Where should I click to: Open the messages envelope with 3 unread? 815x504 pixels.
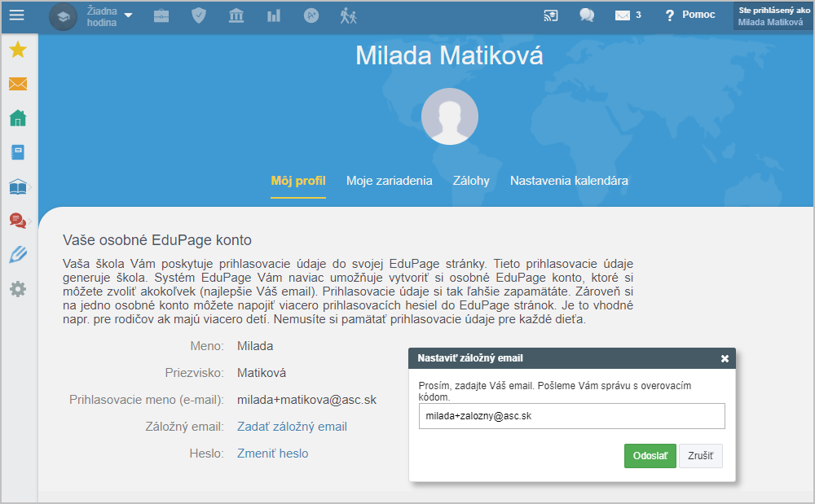pyautogui.click(x=628, y=15)
